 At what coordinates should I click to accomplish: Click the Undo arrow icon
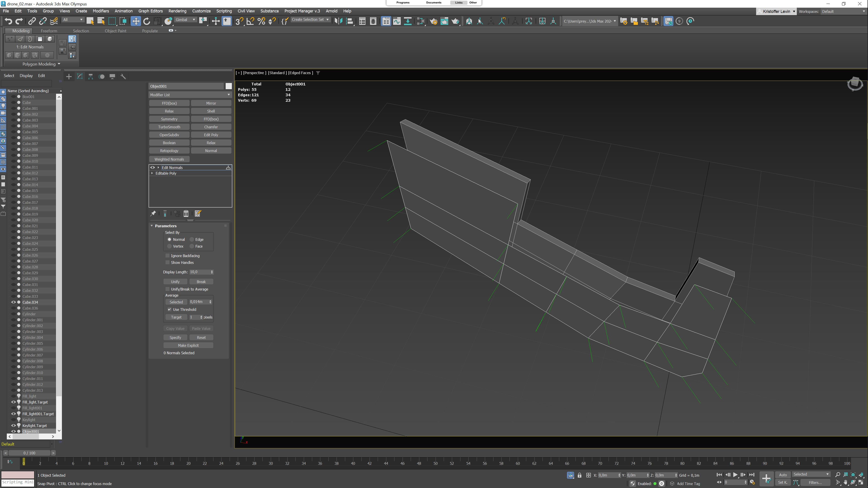(x=8, y=21)
